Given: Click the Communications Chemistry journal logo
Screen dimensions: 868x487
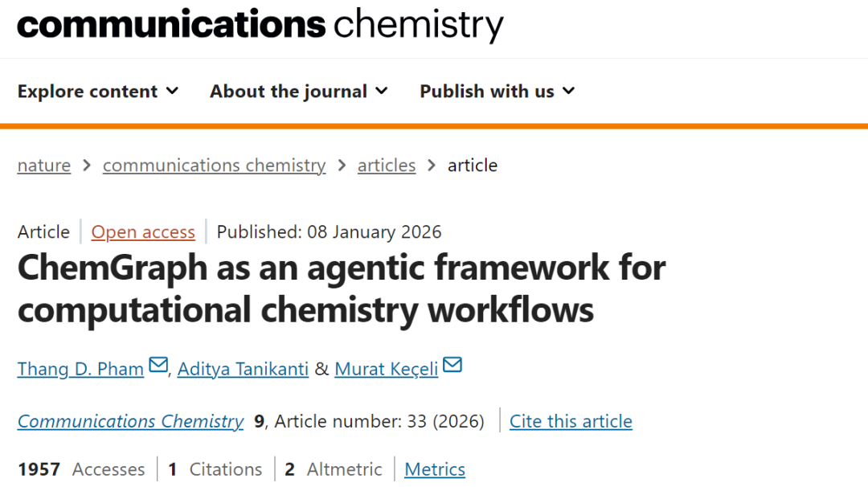Looking at the screenshot, I should 260,25.
